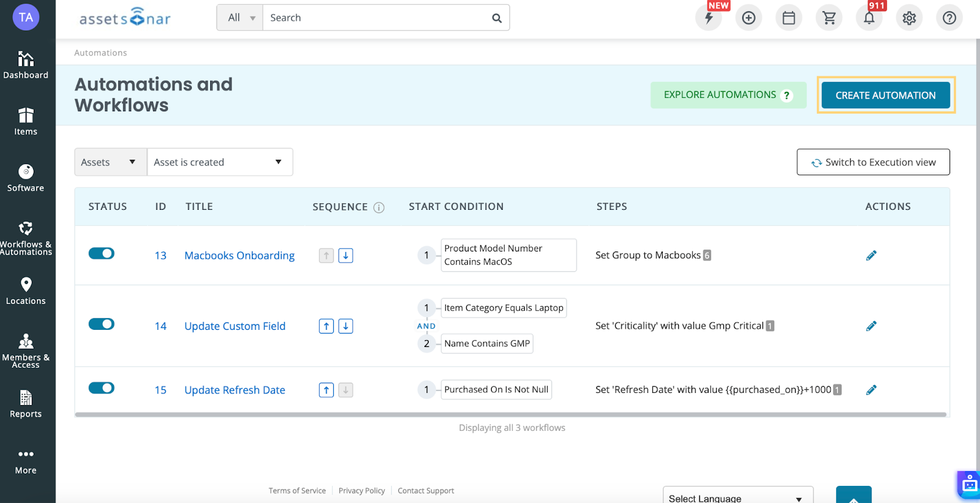Screen dimensions: 980x503
Task: Edit the Macbooks Onboarding automation
Action: [x=871, y=255]
